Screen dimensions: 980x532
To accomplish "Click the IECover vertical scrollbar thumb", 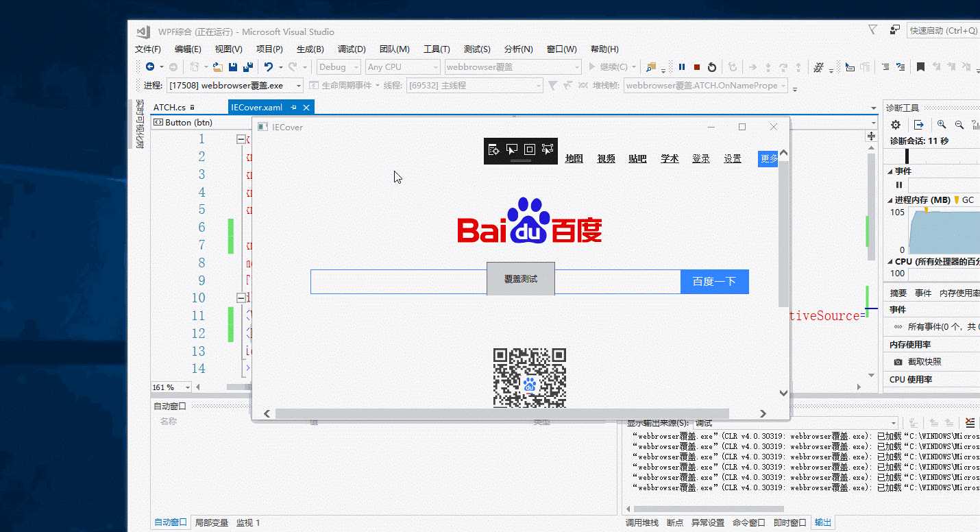I will click(x=783, y=234).
